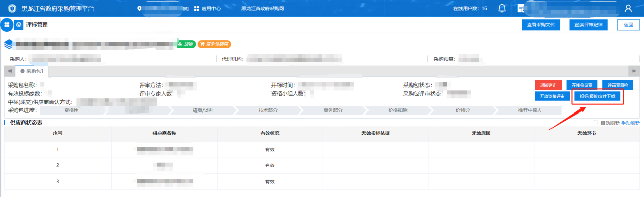Screen dimensions: 644x197
Task: Download via 投标(报价)文件下载 button
Action: (x=597, y=96)
